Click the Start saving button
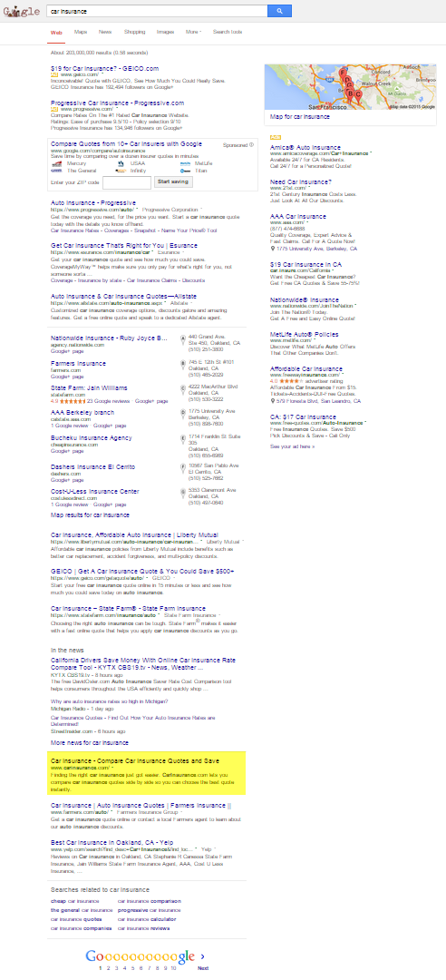446x980 pixels. tap(173, 181)
